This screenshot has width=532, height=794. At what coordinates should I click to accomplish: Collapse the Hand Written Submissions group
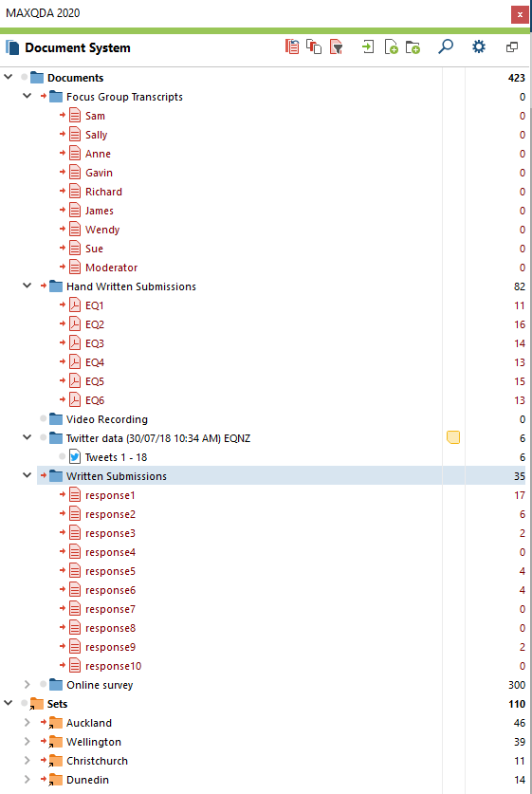pos(28,286)
